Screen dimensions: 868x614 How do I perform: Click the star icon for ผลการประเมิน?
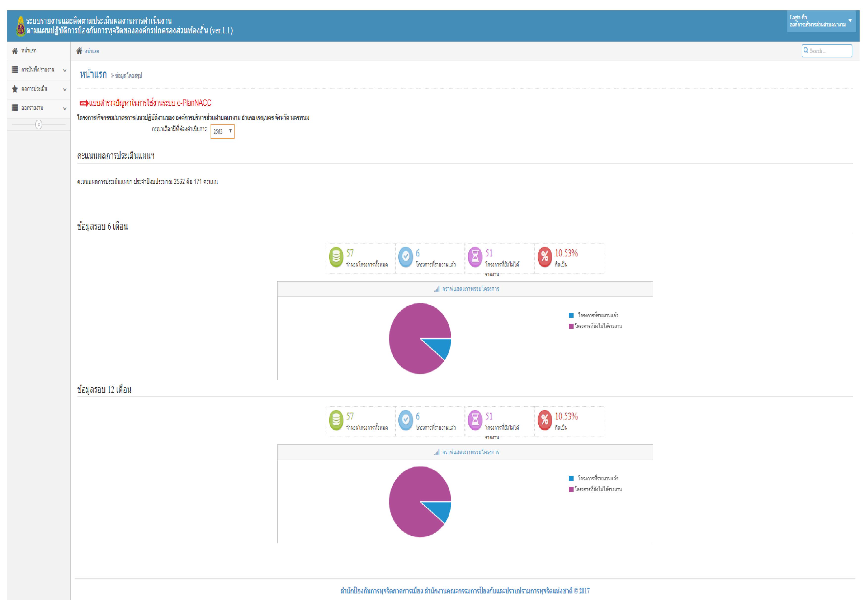15,89
